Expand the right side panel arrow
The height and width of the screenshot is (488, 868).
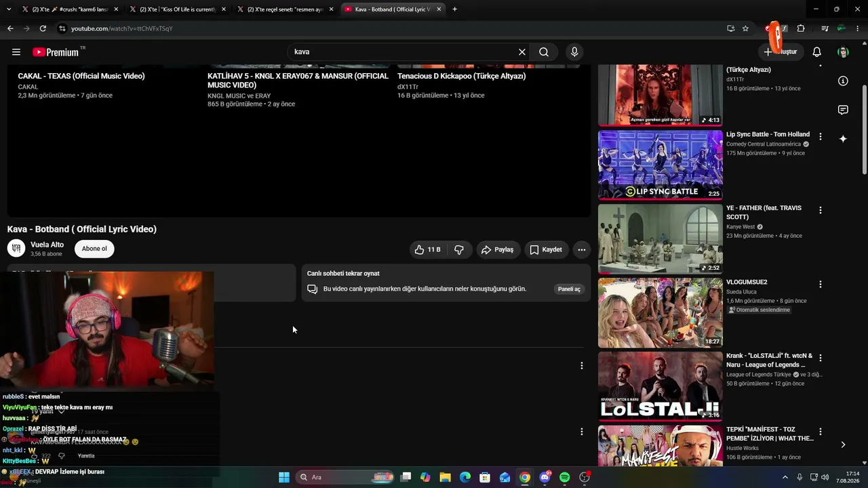pyautogui.click(x=843, y=445)
